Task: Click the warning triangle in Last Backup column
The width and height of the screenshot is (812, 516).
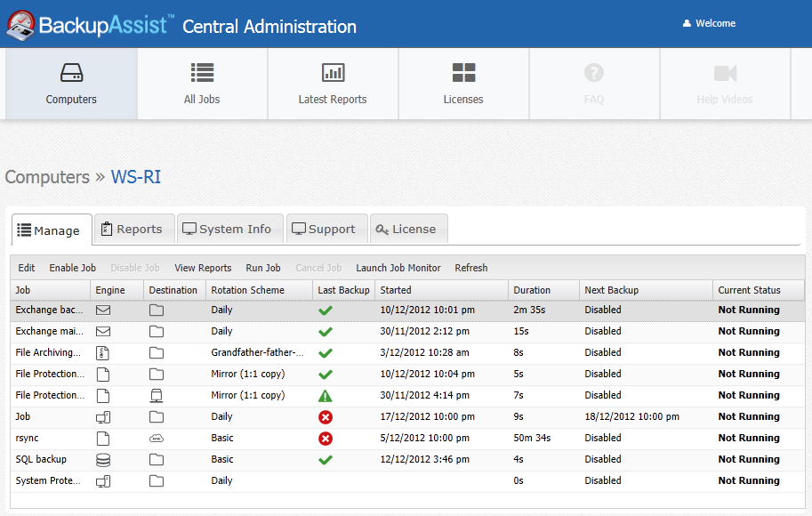Action: click(x=326, y=395)
